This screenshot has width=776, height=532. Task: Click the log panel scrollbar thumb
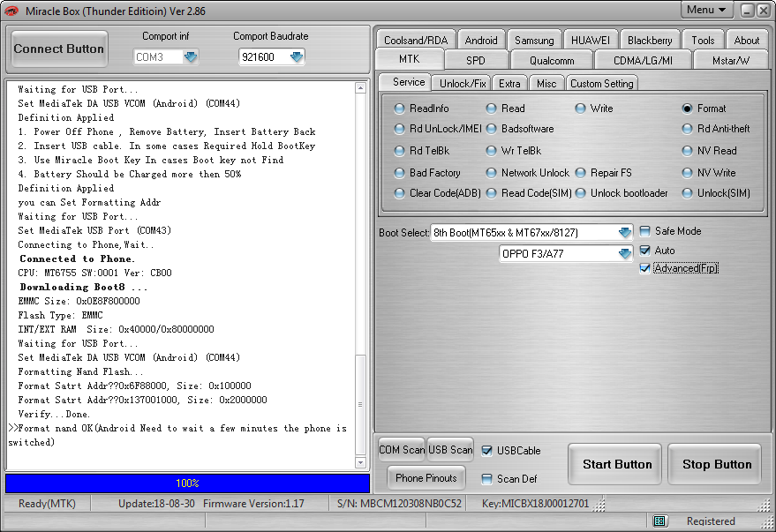360,405
